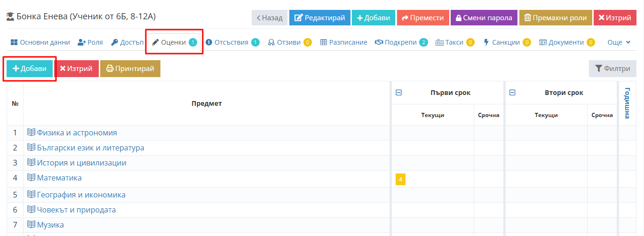Collapse the Първи срок column group
644x236 pixels.
(x=398, y=93)
